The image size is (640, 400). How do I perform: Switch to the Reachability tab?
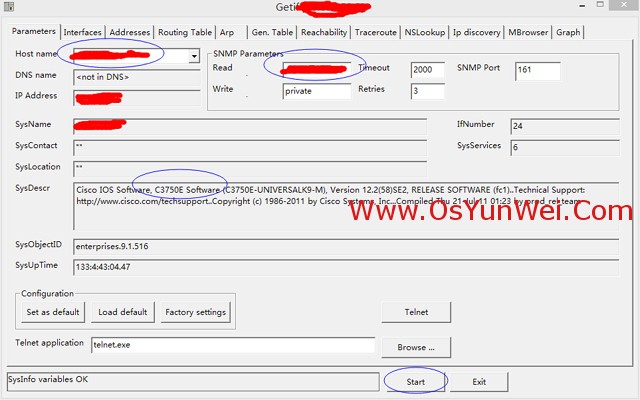(x=324, y=32)
